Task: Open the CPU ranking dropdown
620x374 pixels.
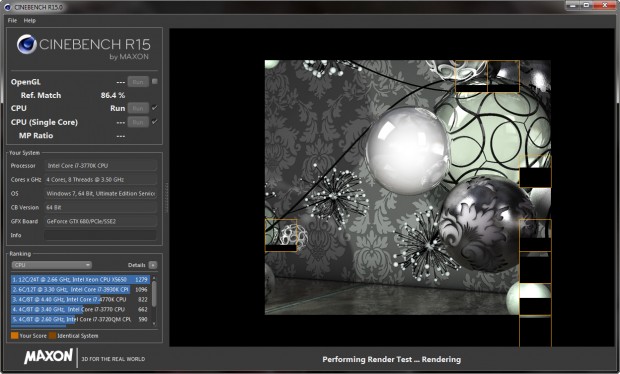Action: [51, 265]
